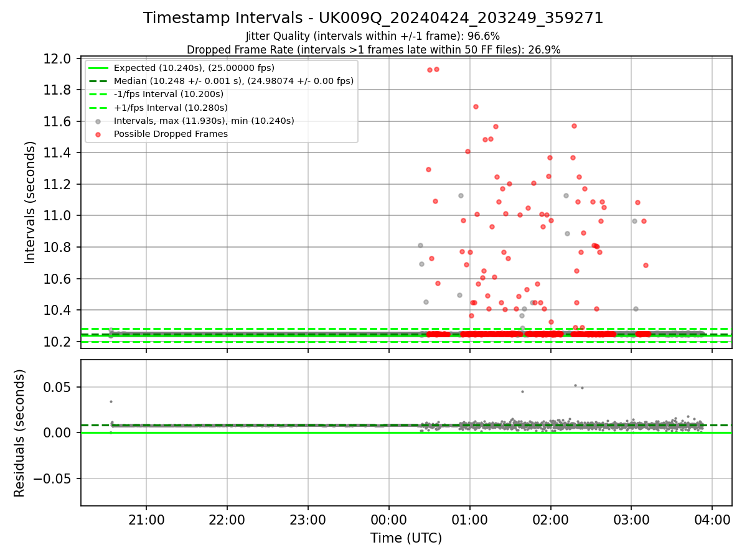Viewport: 747px width, 560px height.
Task: Click the red dropped-frame point near 11.7 seconds
Action: [x=476, y=106]
